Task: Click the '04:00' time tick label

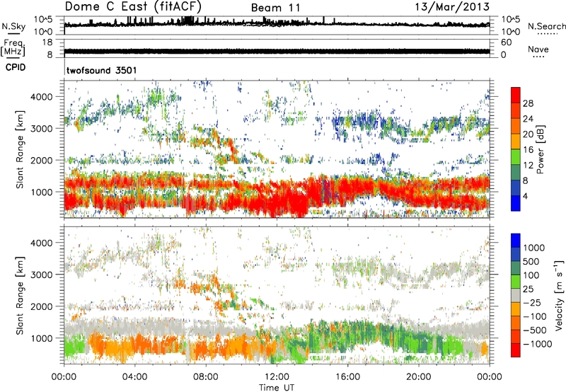Action: pyautogui.click(x=134, y=377)
